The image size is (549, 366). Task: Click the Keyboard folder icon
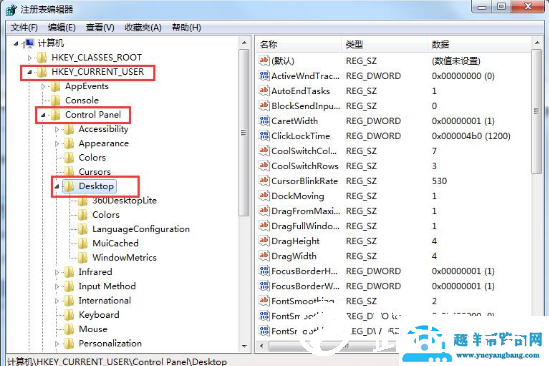(x=69, y=315)
